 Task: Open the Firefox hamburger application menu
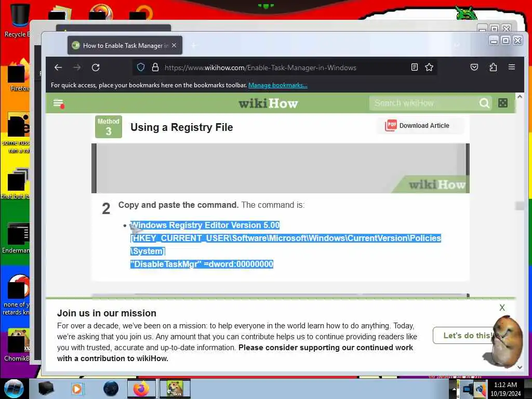[512, 67]
